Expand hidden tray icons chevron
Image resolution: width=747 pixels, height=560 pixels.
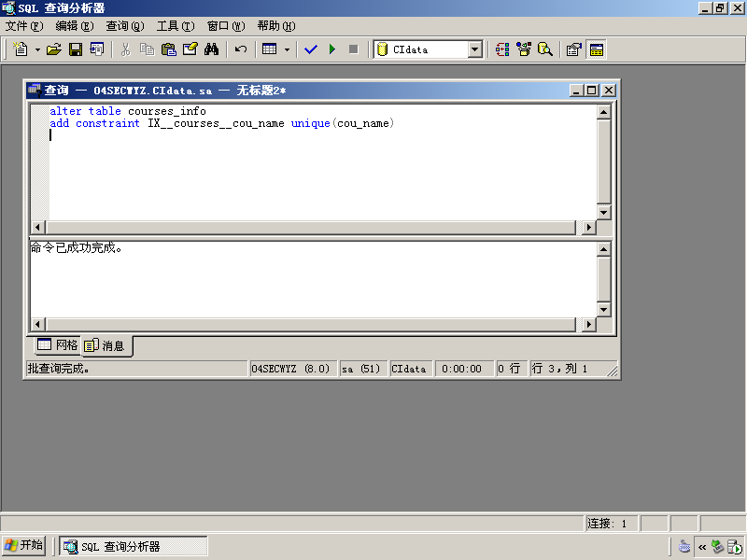click(702, 547)
